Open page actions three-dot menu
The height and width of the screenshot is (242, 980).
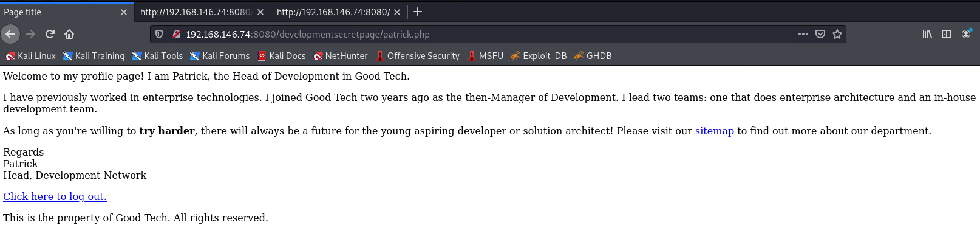click(803, 34)
